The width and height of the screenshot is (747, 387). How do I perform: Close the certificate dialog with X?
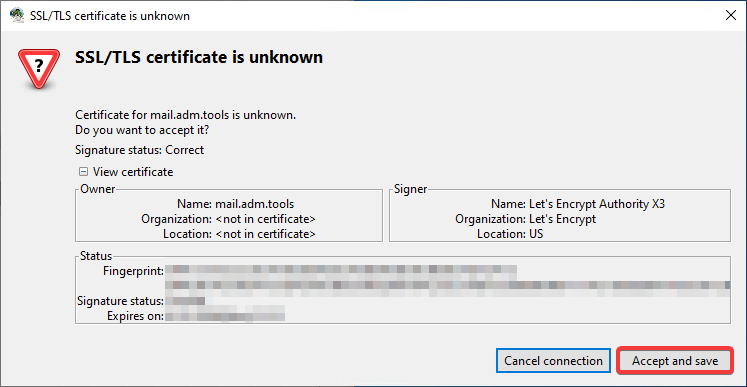(730, 16)
